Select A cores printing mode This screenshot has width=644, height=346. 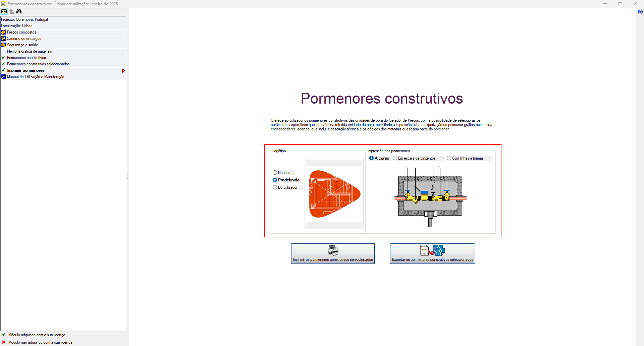coord(379,158)
